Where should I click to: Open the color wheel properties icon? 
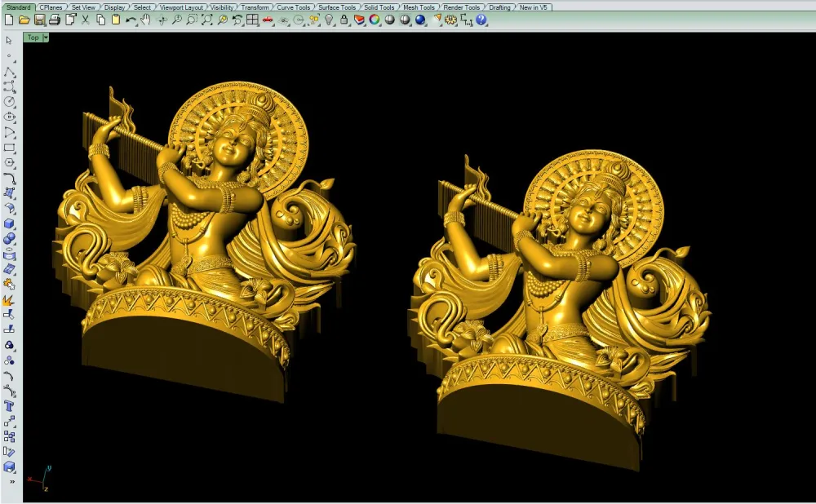pos(375,20)
